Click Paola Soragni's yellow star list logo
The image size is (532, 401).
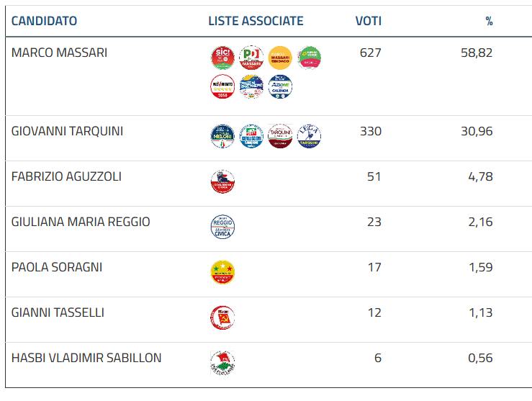coord(222,272)
